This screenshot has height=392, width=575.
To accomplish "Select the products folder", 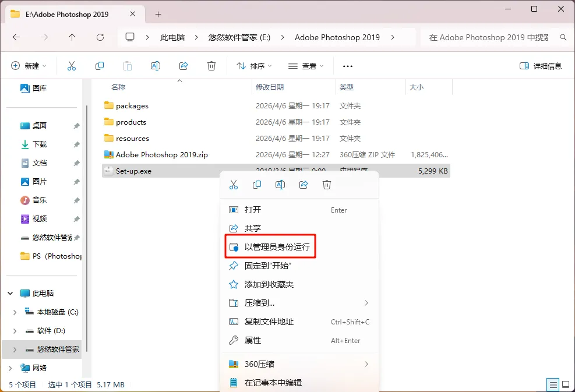I will coord(276,122).
